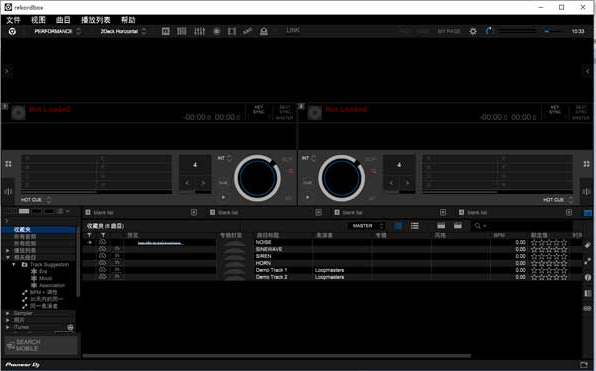Collapse the Track Suggestion folder
The height and width of the screenshot is (371, 596).
tap(14, 264)
